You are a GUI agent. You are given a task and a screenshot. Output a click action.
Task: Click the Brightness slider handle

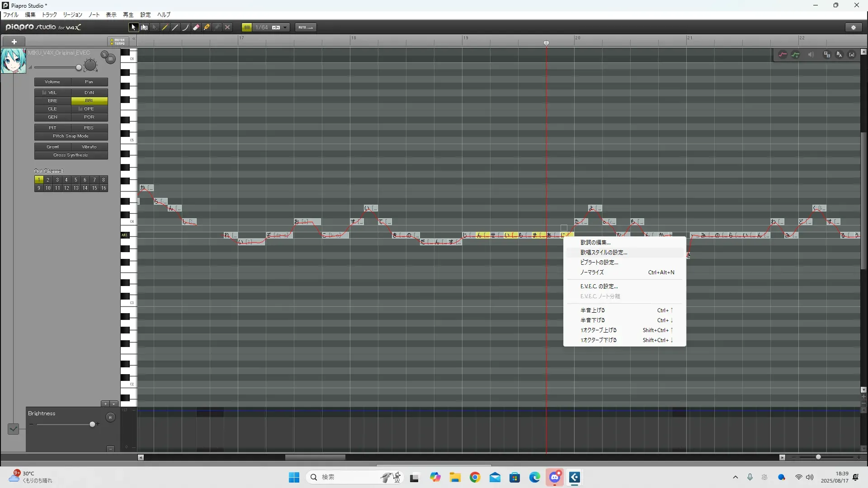pyautogui.click(x=93, y=424)
